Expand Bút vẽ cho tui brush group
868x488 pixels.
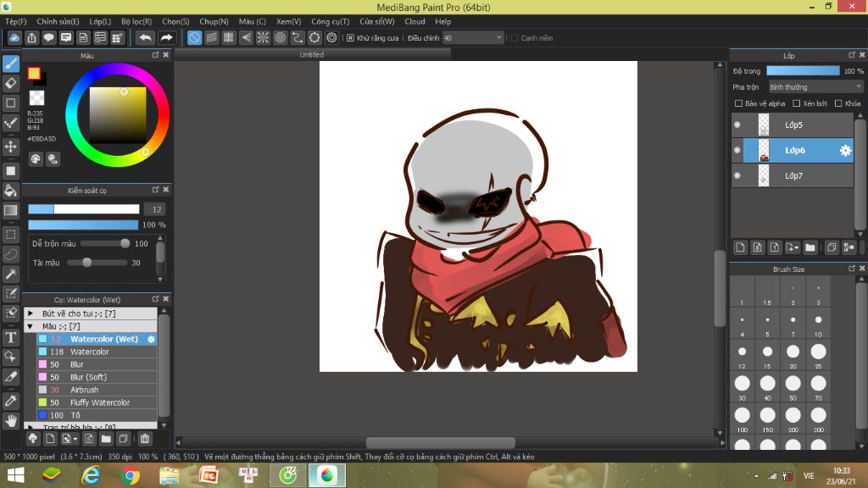31,313
